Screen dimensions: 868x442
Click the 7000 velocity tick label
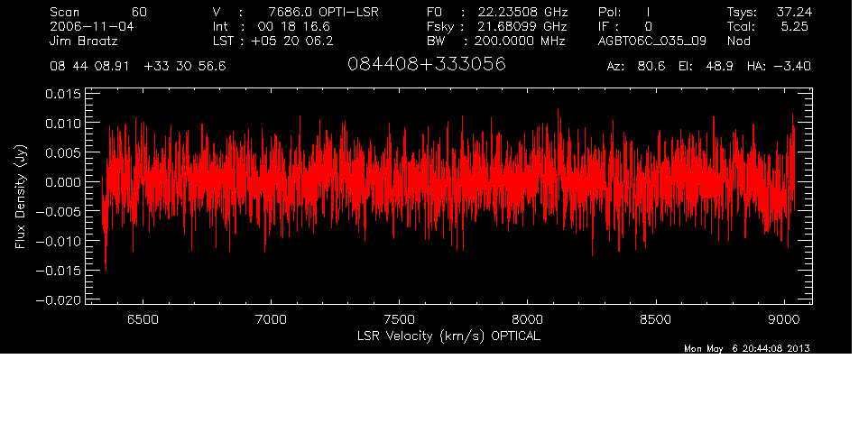pyautogui.click(x=272, y=319)
